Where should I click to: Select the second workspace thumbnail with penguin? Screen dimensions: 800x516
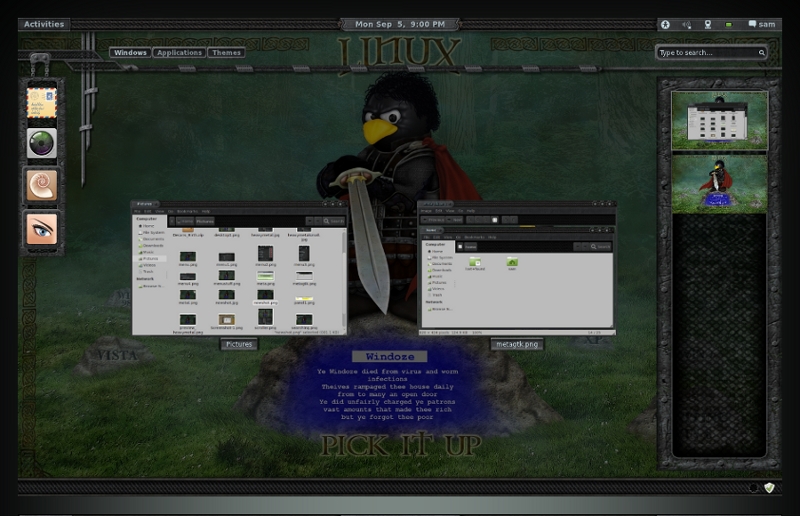(719, 183)
